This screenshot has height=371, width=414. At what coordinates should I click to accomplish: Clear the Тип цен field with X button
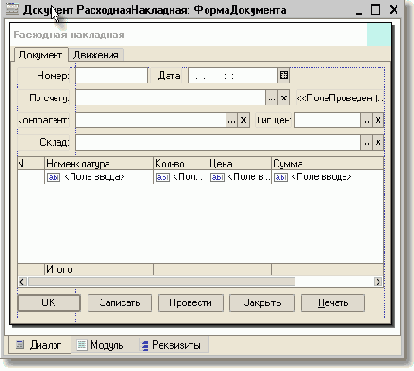click(378, 120)
